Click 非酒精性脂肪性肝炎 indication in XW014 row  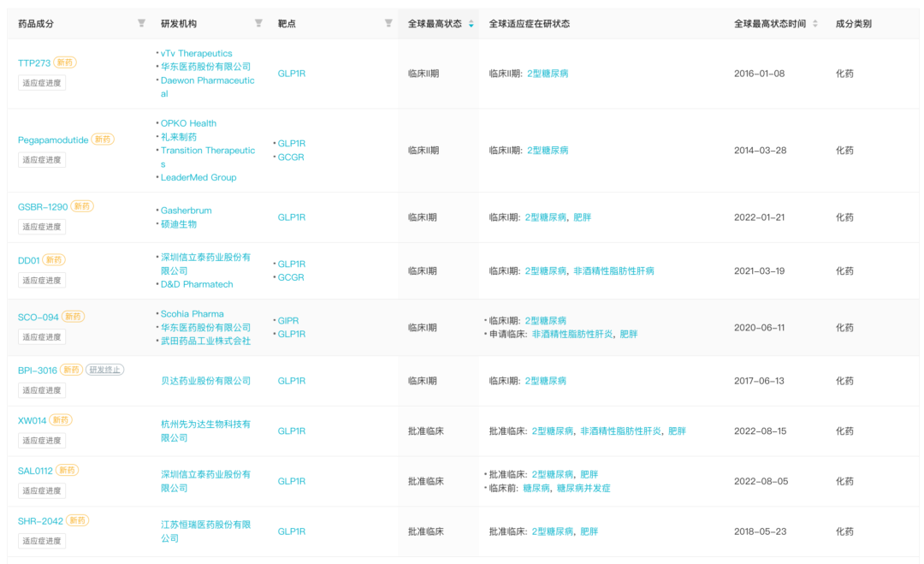coord(620,430)
